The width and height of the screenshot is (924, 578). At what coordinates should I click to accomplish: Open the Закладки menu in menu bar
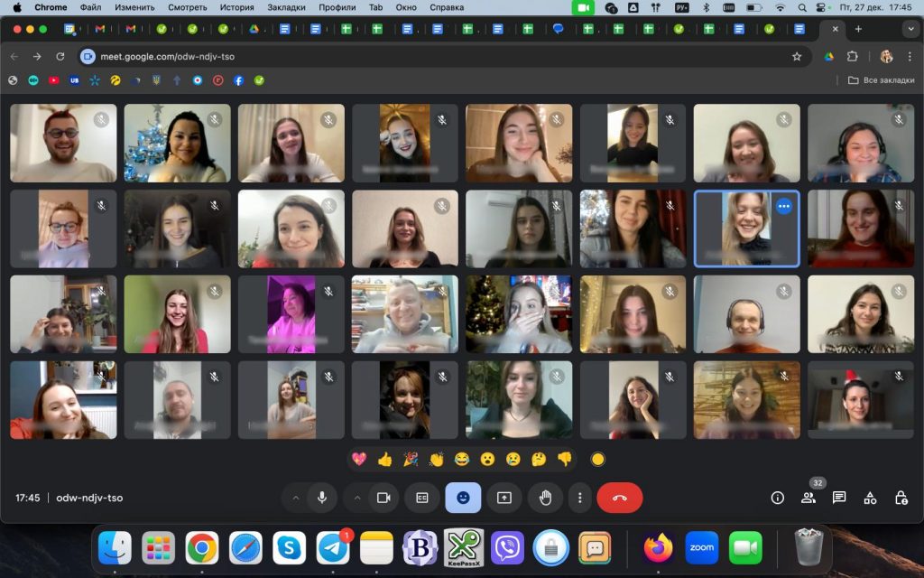coord(286,7)
